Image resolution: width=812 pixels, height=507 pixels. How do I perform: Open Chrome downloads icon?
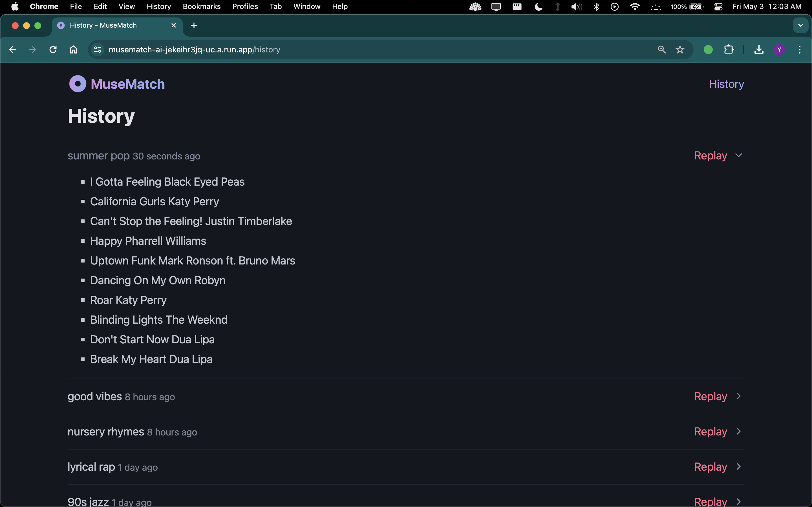coord(759,50)
